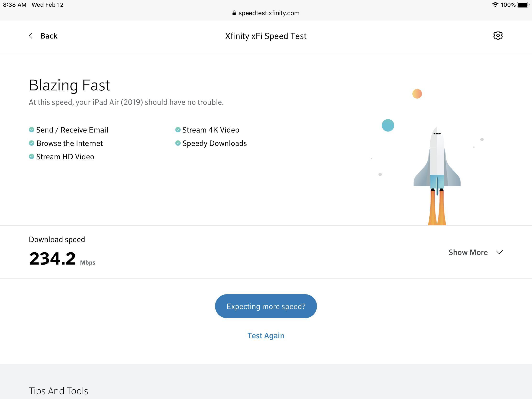Tap the lock icon in address bar
This screenshot has height=399, width=532.
[234, 13]
